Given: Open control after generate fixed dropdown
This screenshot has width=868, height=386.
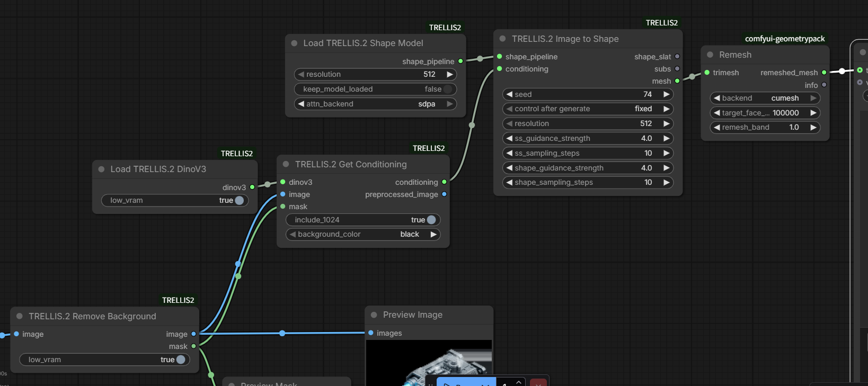Looking at the screenshot, I should click(x=587, y=109).
